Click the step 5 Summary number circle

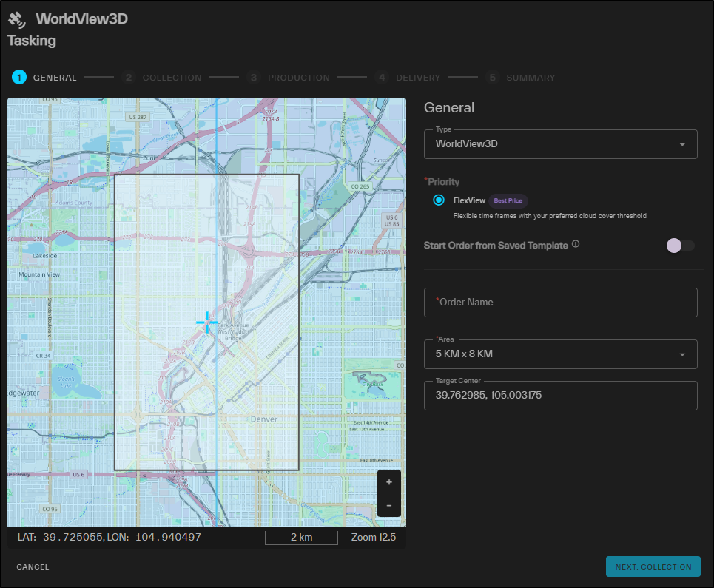click(x=492, y=78)
